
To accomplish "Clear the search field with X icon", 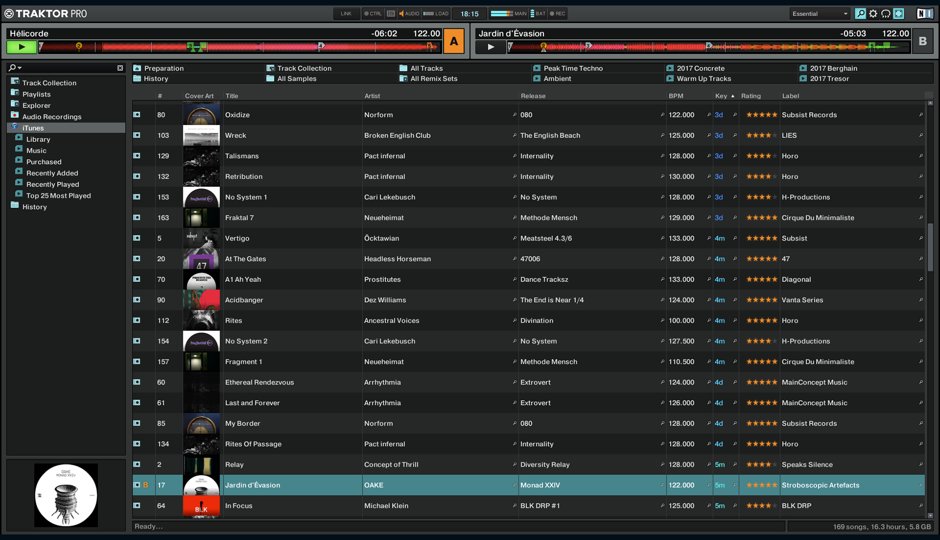I will 120,68.
